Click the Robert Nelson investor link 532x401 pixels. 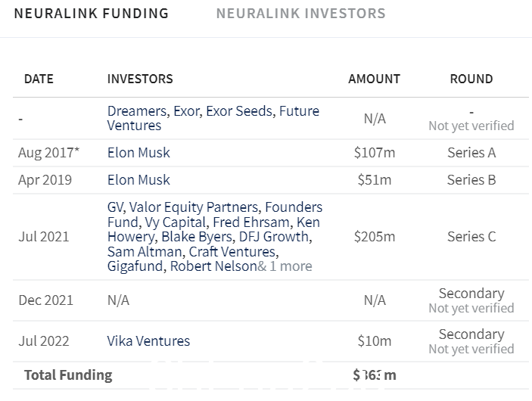pos(213,266)
